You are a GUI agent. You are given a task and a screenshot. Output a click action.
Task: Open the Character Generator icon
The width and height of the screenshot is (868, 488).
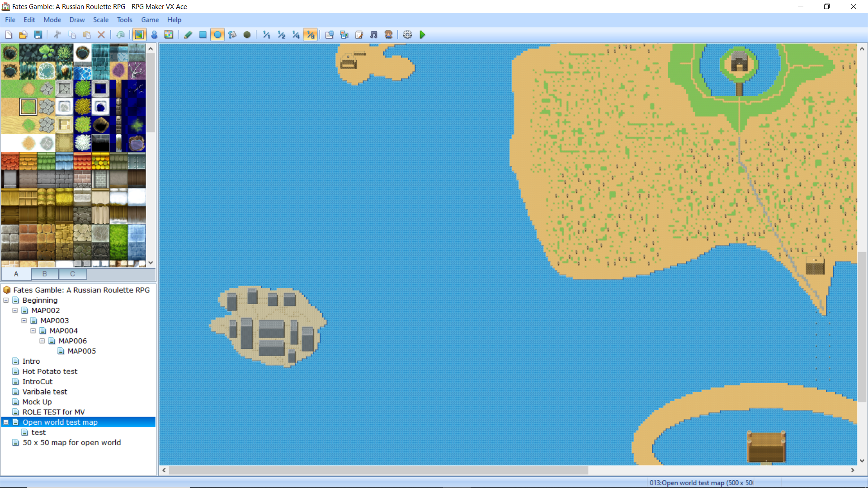388,35
